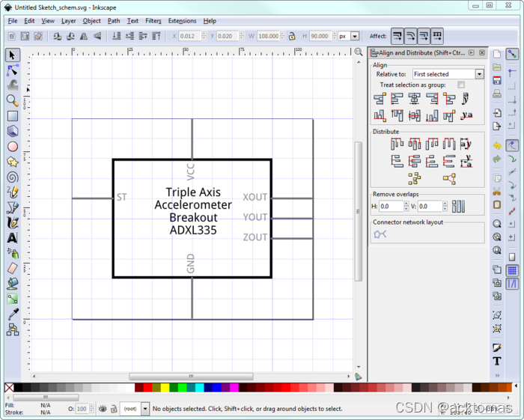Click the Remove overlaps button
This screenshot has width=524, height=420.
click(x=458, y=206)
